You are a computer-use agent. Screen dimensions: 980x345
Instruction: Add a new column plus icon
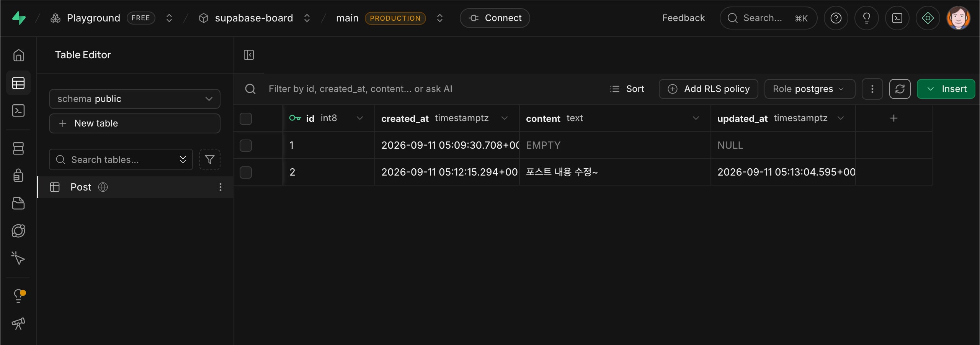click(893, 118)
